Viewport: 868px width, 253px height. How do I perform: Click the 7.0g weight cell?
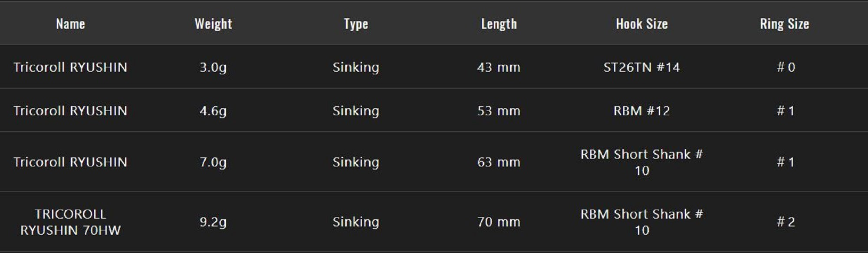[213, 162]
